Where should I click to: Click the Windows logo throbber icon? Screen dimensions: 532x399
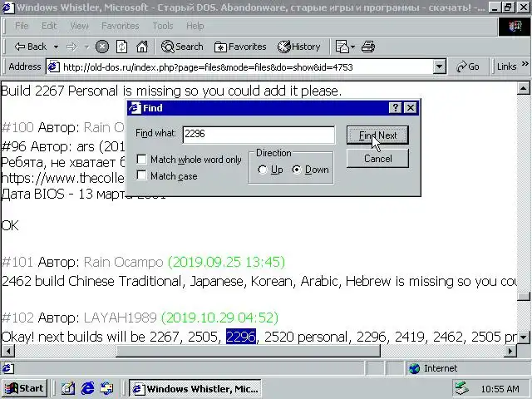tap(514, 26)
